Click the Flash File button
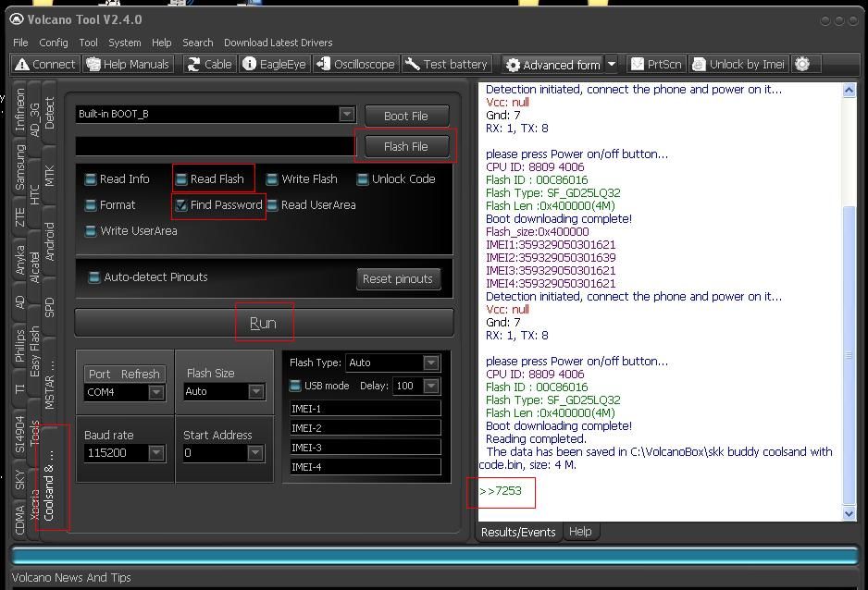This screenshot has width=868, height=590. [405, 146]
